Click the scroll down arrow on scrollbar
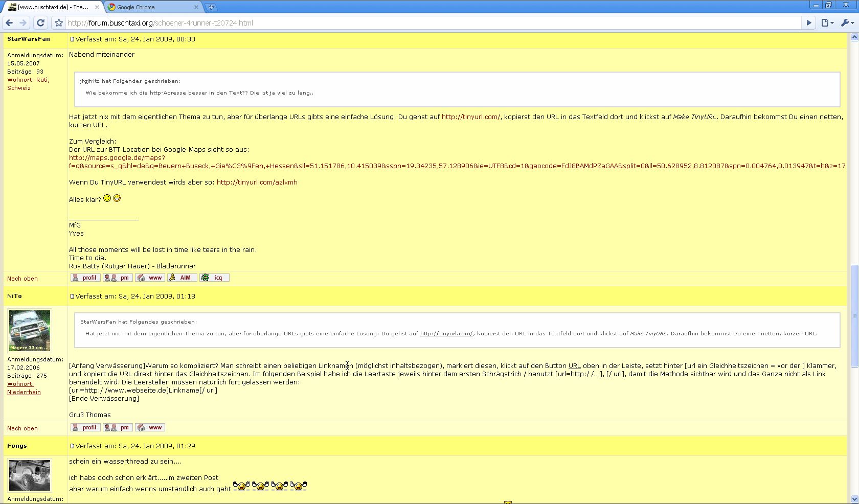The height and width of the screenshot is (504, 859). coord(854,499)
